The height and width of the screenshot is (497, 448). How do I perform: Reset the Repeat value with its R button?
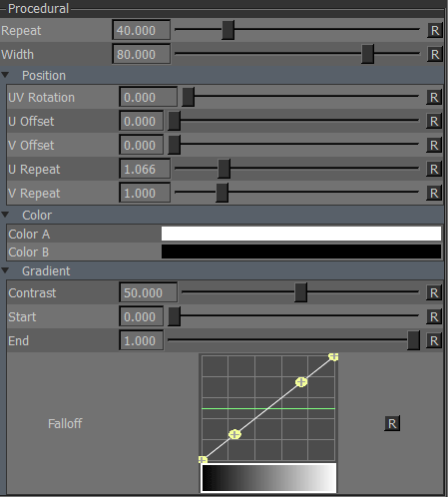[x=435, y=30]
